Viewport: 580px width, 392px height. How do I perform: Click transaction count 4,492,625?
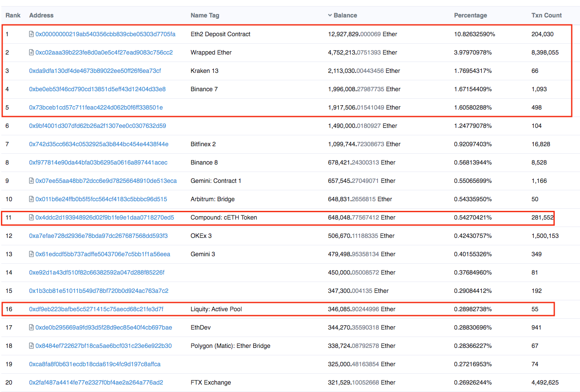click(x=545, y=382)
